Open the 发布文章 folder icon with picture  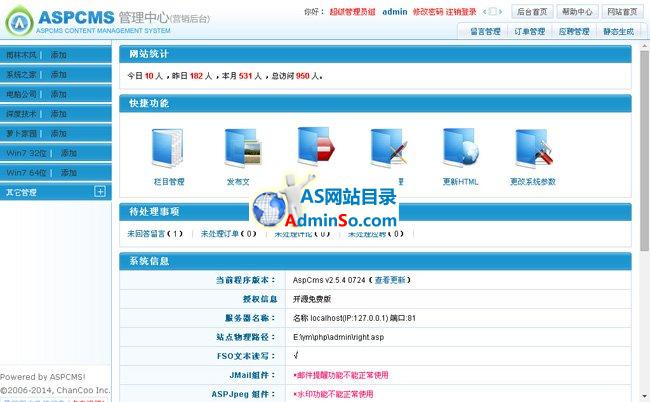pyautogui.click(x=243, y=148)
